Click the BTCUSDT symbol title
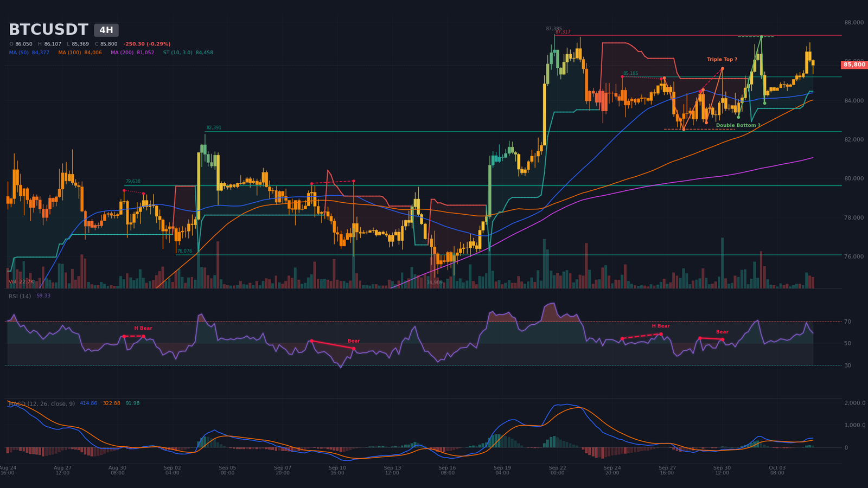 tap(48, 30)
